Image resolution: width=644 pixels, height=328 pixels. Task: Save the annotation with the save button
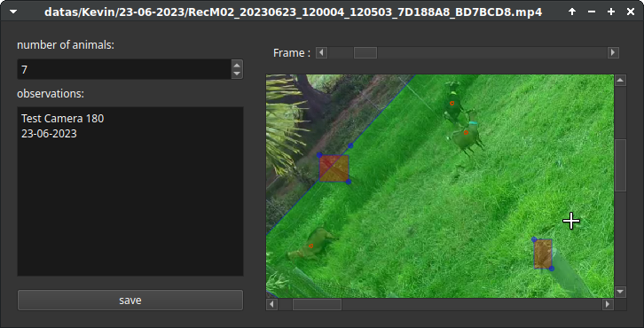(x=130, y=301)
